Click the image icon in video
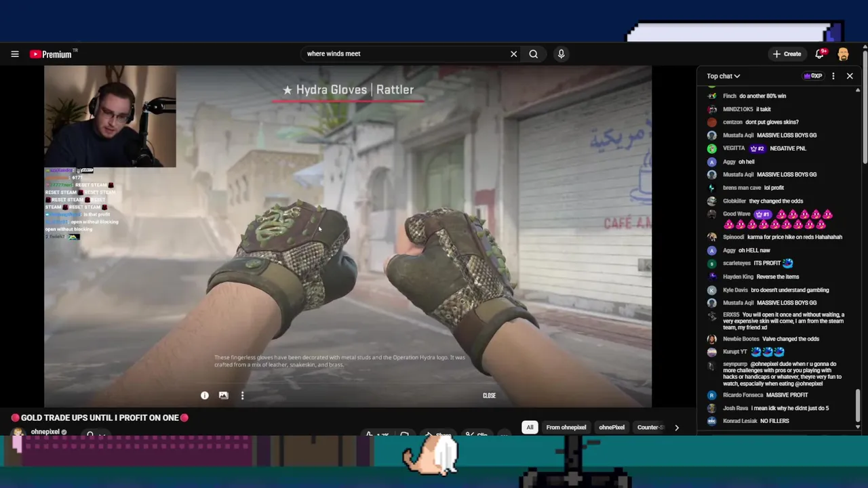The image size is (868, 488). click(x=223, y=395)
